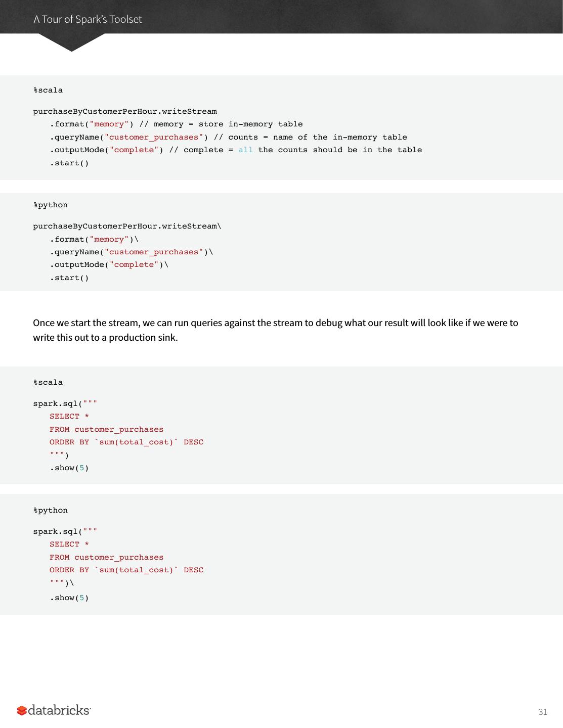Click the %python label above purchaseByCustomerPerHour.writeStream
Screen dimensions: 563x728
(51, 205)
